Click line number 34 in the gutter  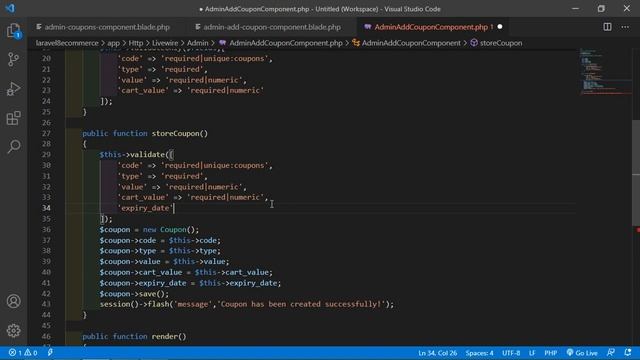[46, 208]
